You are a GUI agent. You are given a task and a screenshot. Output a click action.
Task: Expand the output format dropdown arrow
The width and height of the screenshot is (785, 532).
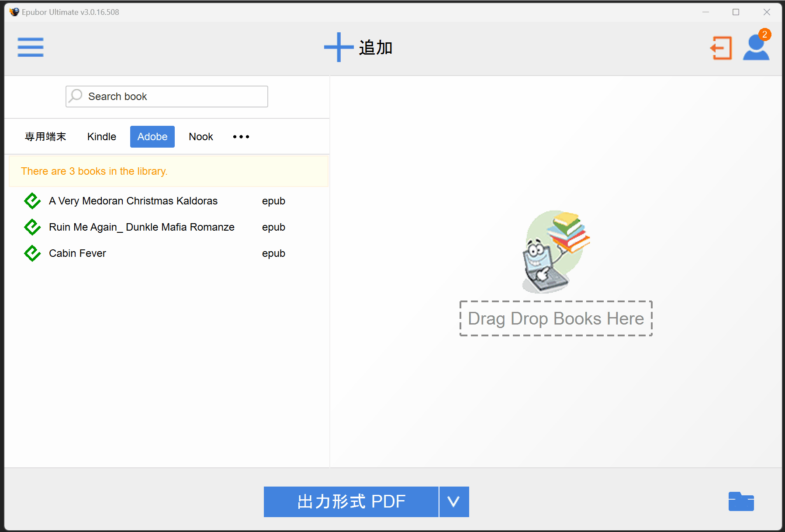[x=453, y=502]
